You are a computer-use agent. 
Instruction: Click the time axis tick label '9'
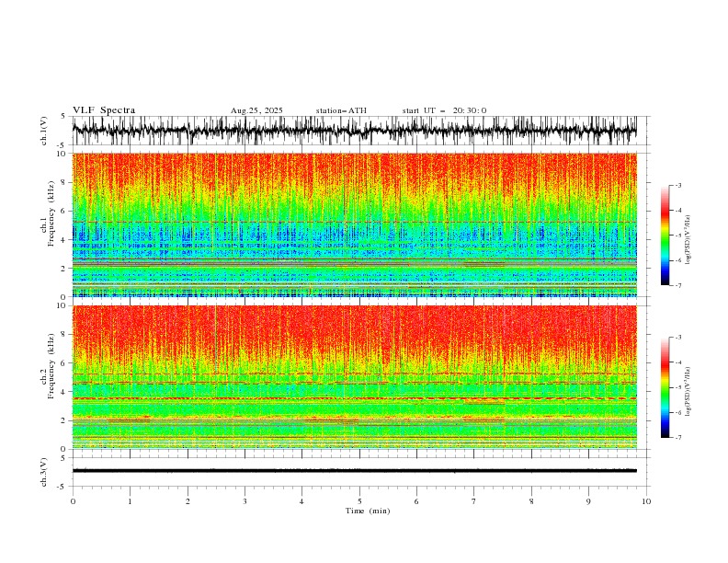(588, 501)
